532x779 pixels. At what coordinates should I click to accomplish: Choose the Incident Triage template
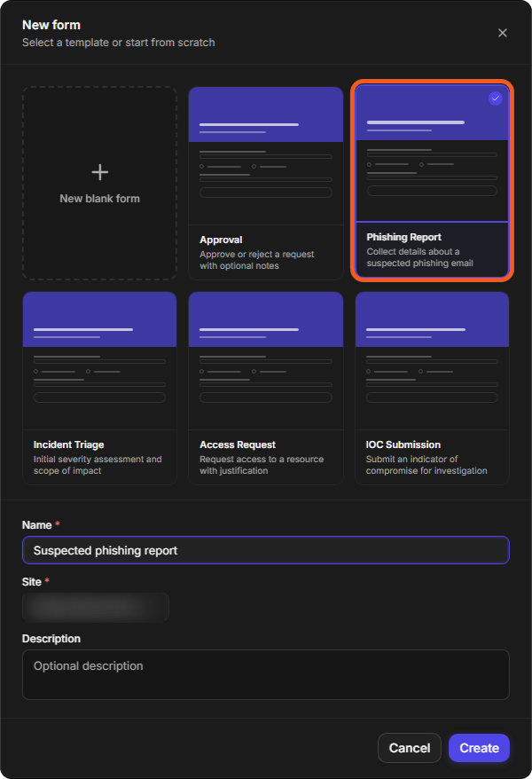coord(99,388)
